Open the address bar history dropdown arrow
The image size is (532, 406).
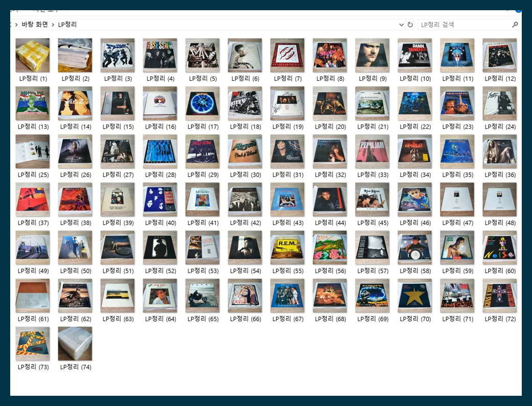[x=402, y=25]
